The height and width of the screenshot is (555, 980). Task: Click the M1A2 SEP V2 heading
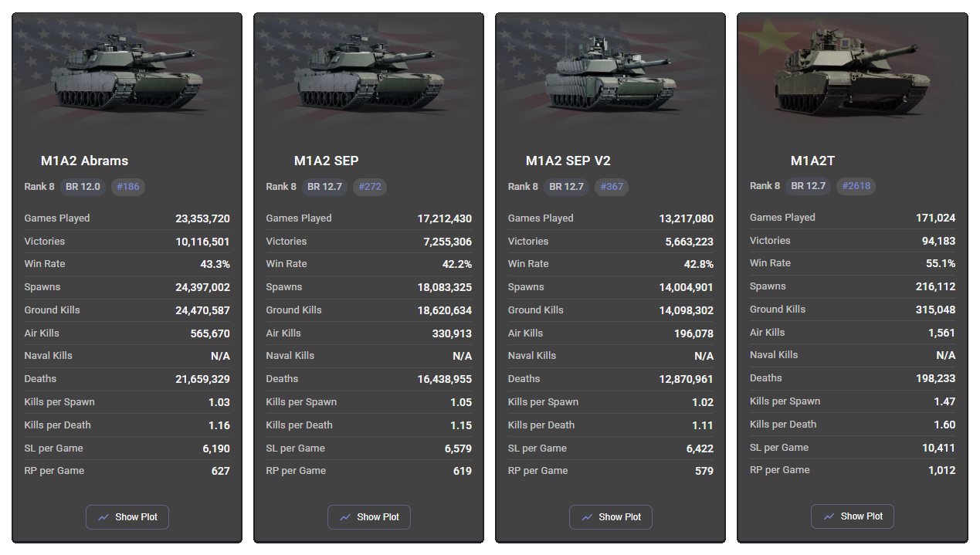coord(568,161)
